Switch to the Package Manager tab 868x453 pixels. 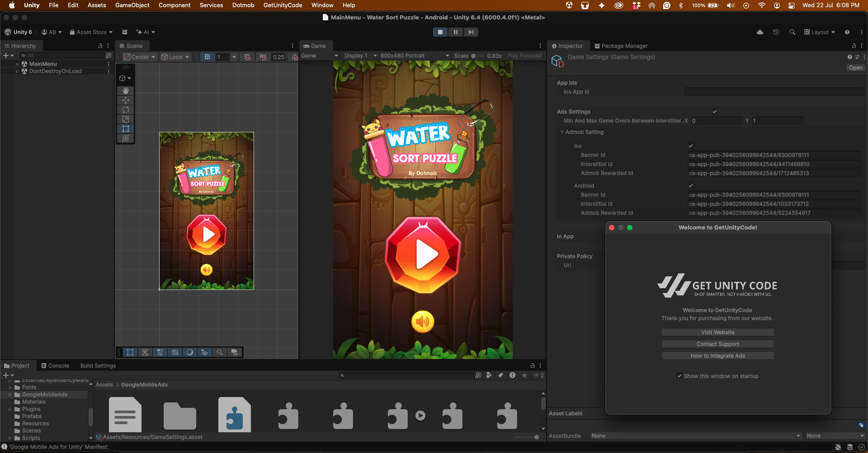[621, 46]
